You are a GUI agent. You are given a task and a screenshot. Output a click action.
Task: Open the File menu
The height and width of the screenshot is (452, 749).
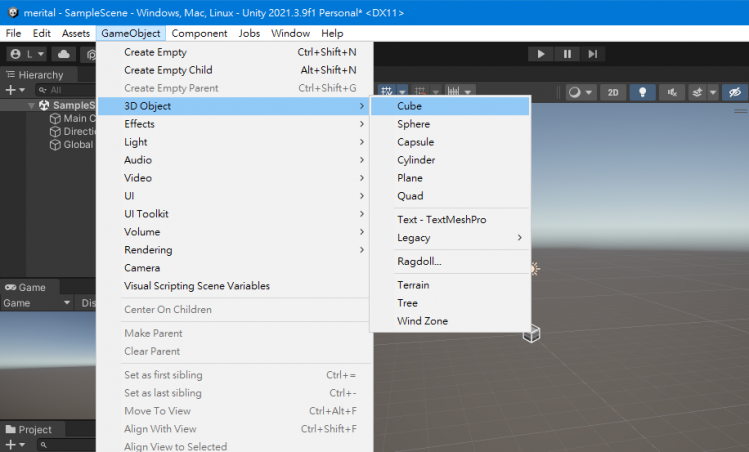coord(13,33)
